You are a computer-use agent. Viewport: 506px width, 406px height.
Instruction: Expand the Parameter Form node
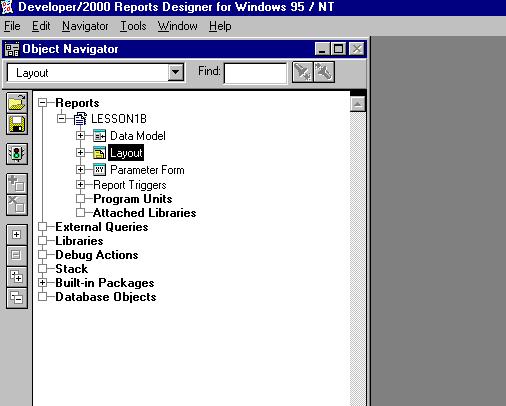pyautogui.click(x=80, y=169)
